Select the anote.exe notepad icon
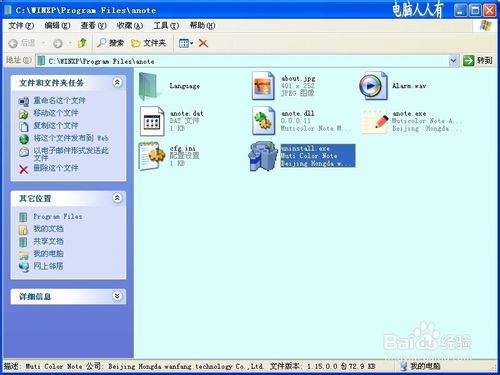The height and width of the screenshot is (375, 500). coord(376,121)
